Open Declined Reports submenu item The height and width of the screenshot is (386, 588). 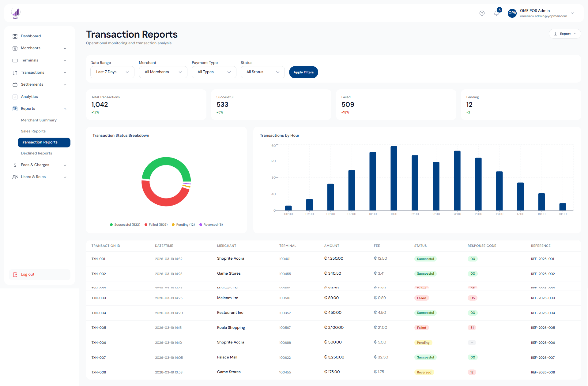tap(36, 153)
